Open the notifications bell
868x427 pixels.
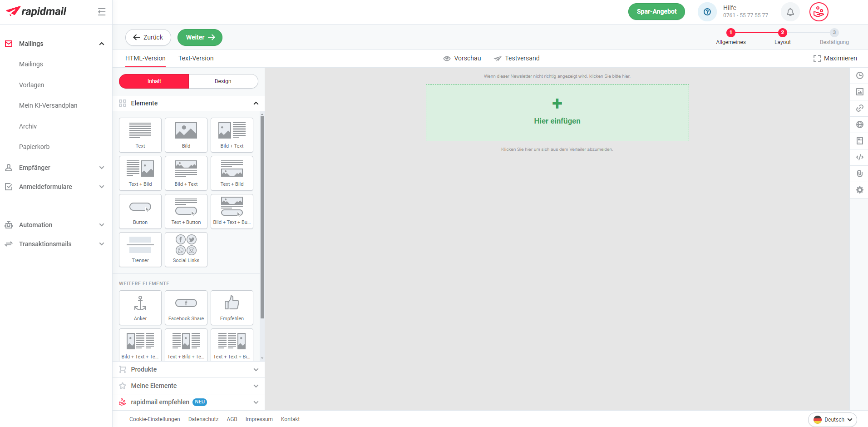point(790,12)
